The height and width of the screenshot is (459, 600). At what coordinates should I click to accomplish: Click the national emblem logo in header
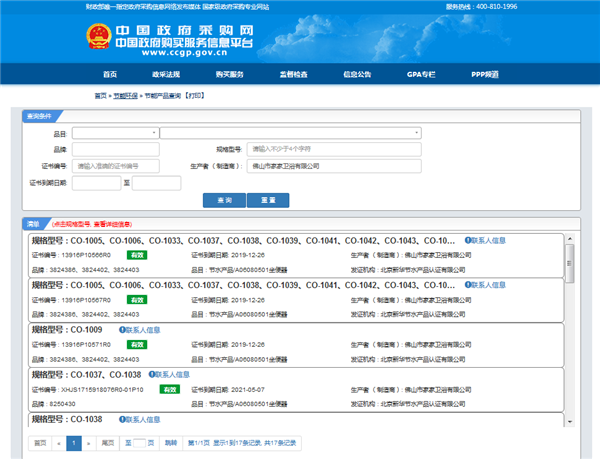pos(99,36)
